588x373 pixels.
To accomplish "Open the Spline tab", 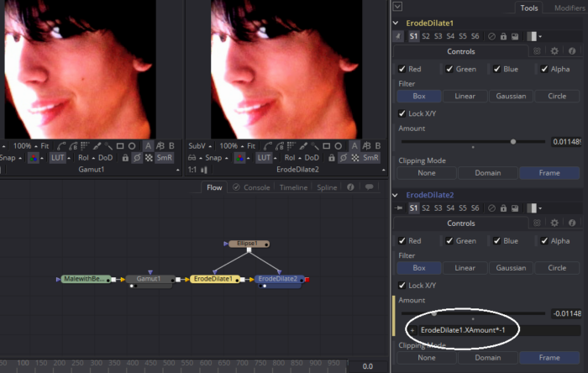I will click(327, 187).
